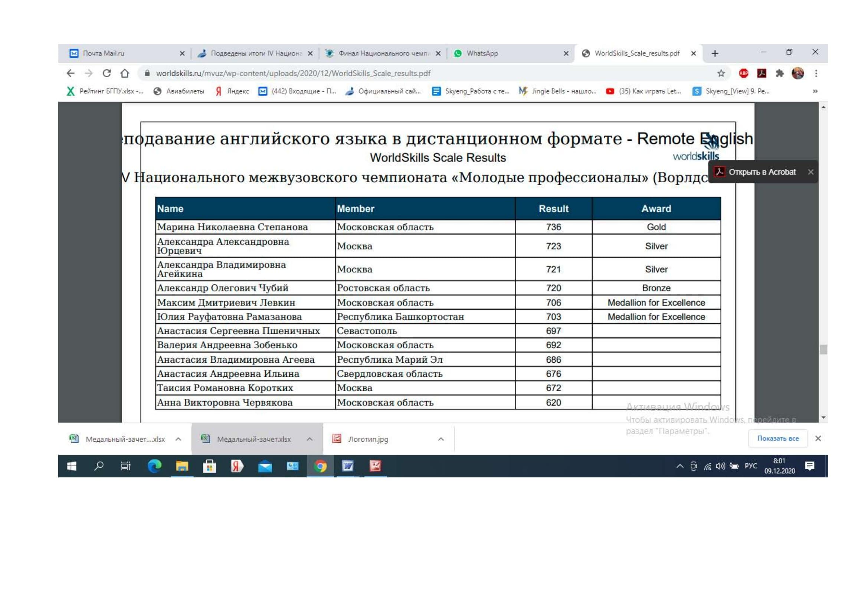Image resolution: width=868 pixels, height=614 pixels.
Task: Expand system tray hidden icons arrow
Action: click(x=680, y=466)
